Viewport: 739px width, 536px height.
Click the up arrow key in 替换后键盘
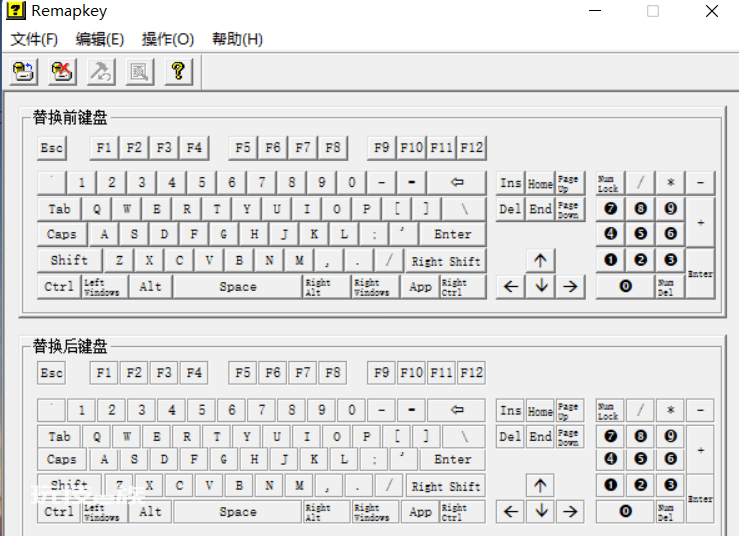[x=541, y=486]
